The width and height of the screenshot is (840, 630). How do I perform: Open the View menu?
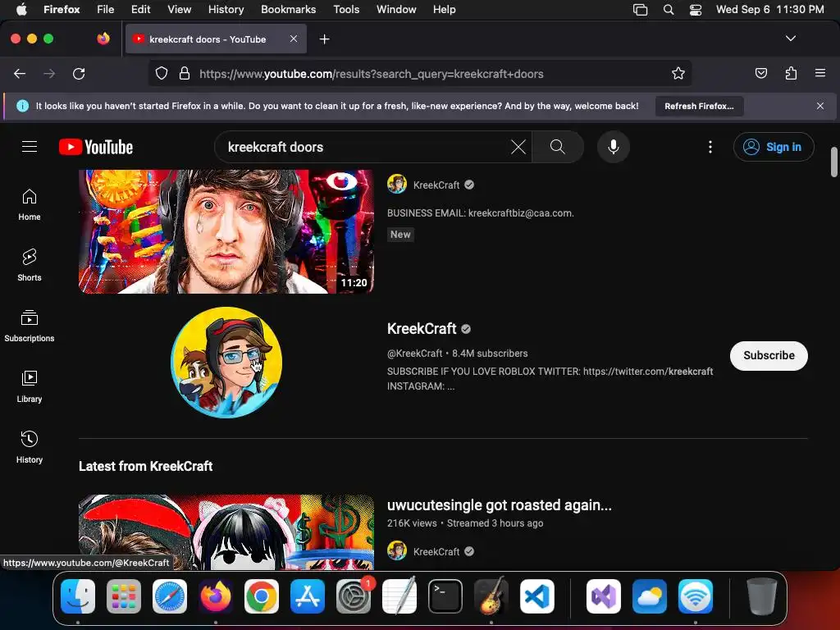tap(179, 9)
